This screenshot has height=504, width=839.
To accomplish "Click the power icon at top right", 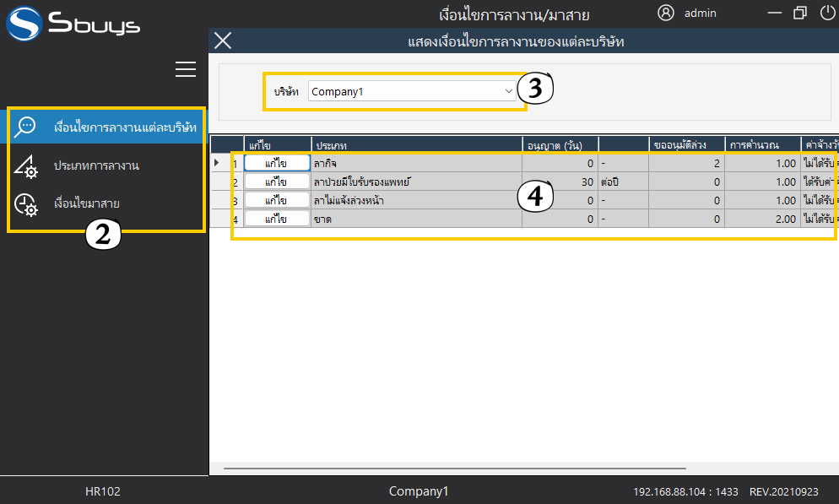I will click(827, 13).
